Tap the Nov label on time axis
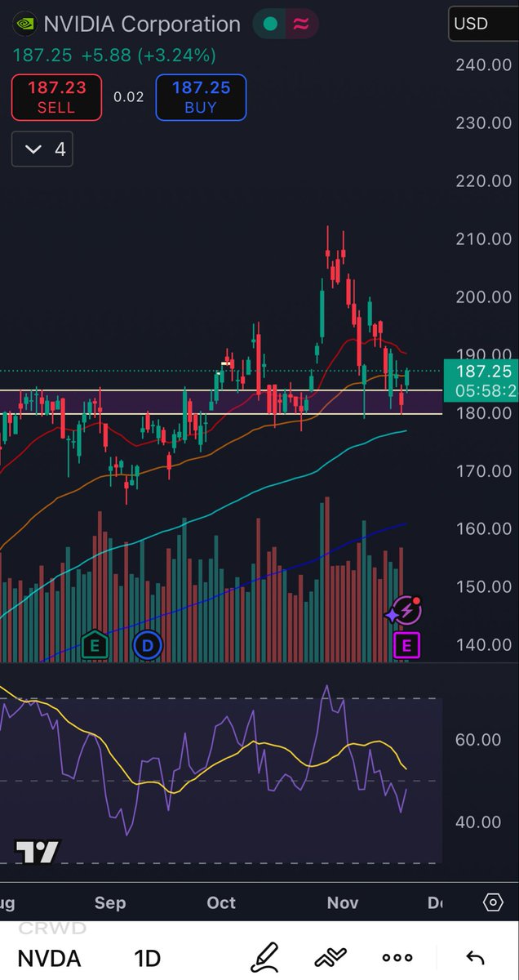The height and width of the screenshot is (980, 519). tap(343, 902)
